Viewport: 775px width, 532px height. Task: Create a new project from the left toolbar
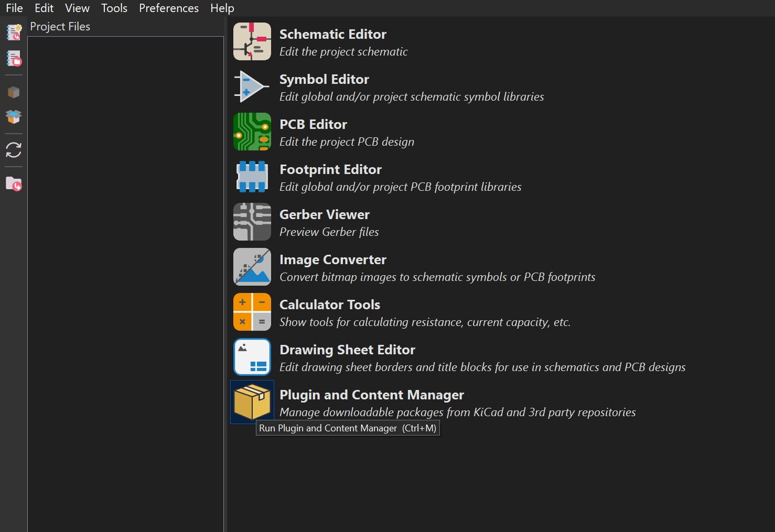(x=14, y=32)
